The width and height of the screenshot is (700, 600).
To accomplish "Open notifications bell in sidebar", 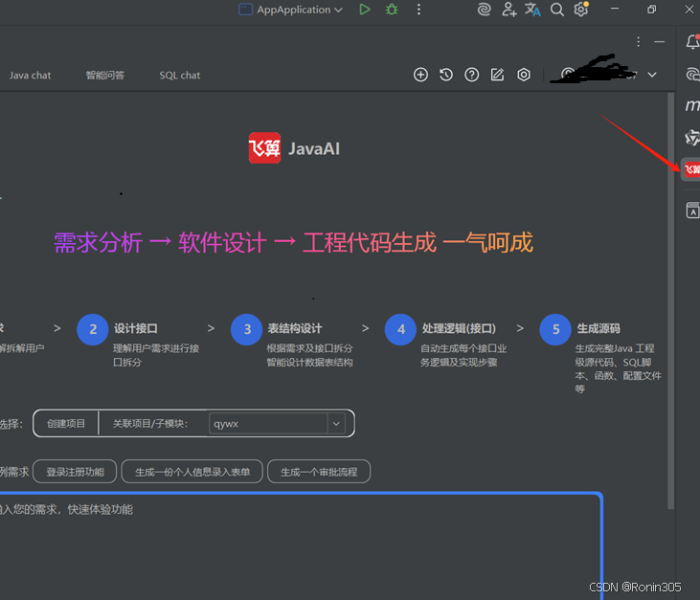I will [692, 42].
